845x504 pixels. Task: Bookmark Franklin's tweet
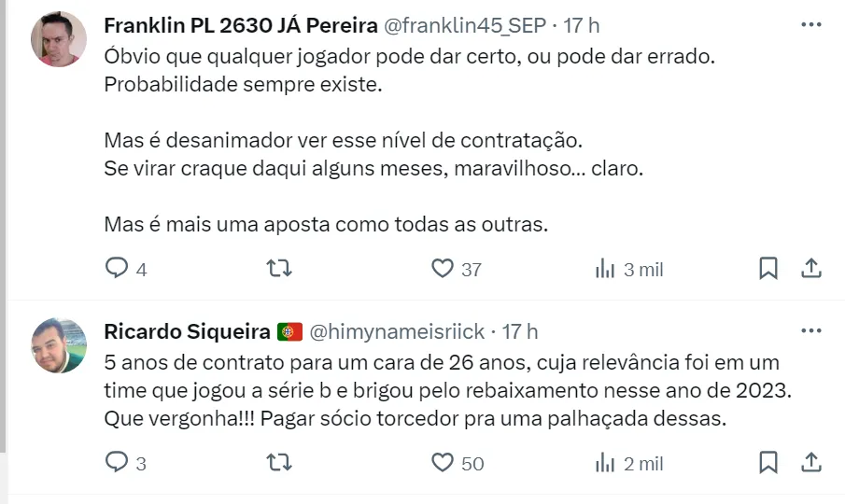pyautogui.click(x=768, y=269)
